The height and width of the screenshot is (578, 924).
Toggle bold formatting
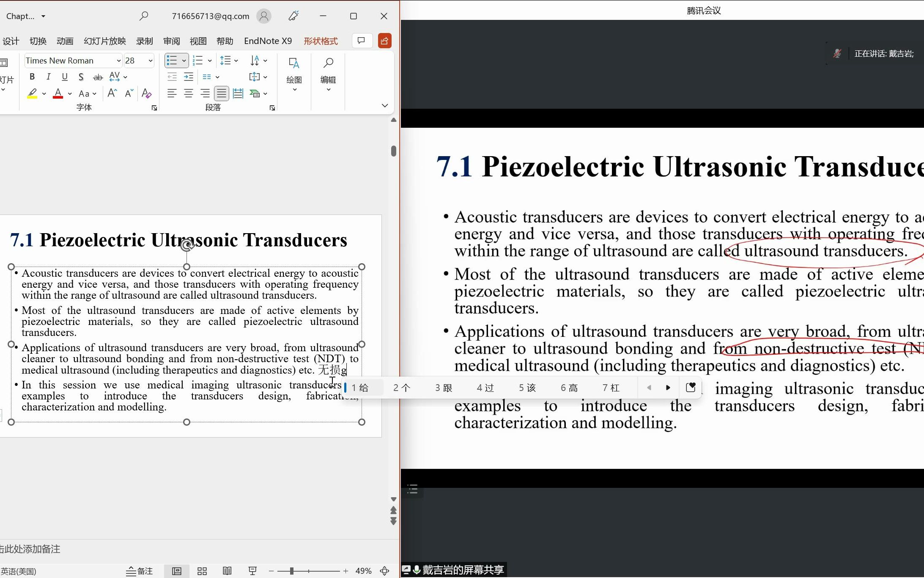tap(32, 77)
